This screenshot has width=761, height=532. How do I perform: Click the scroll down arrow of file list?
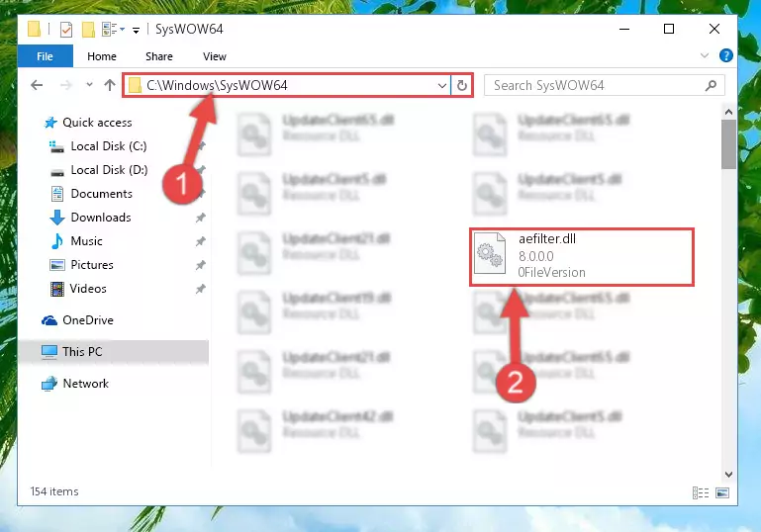point(728,474)
